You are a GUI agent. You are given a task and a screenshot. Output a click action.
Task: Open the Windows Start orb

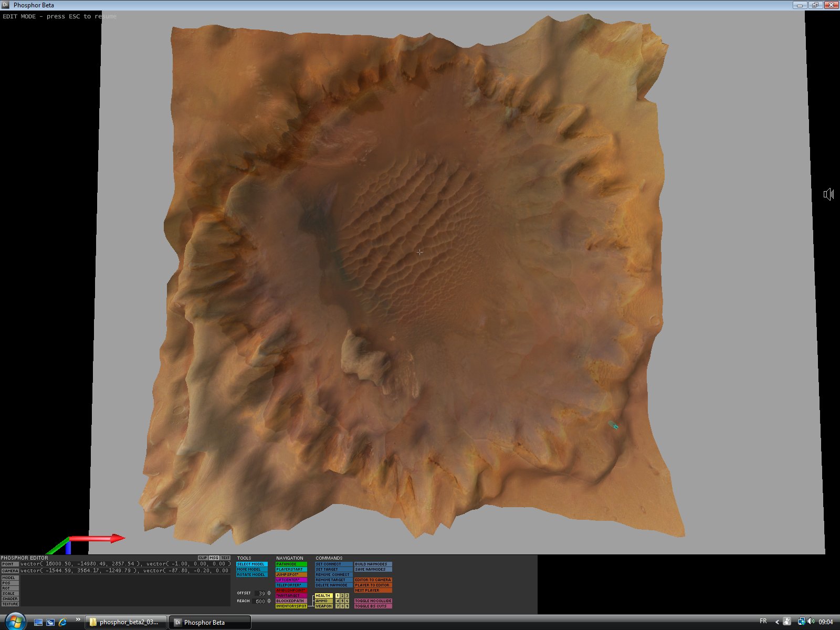[x=15, y=622]
